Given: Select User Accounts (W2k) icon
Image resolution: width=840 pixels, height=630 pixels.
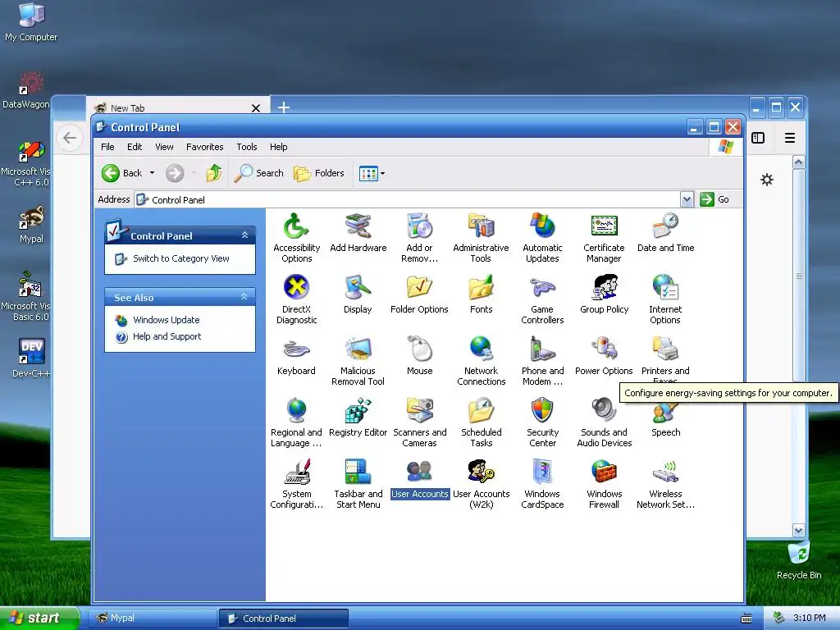Looking at the screenshot, I should tap(481, 484).
